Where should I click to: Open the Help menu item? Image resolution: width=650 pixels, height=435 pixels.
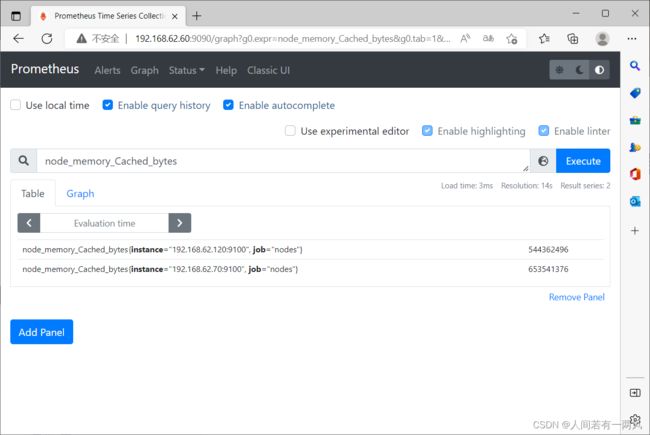pos(226,70)
